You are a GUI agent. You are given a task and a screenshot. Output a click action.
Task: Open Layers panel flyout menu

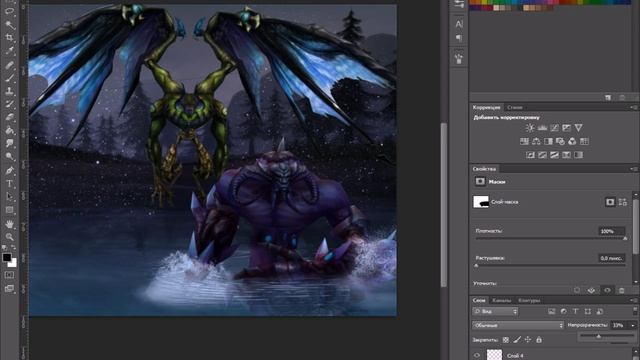[634, 300]
